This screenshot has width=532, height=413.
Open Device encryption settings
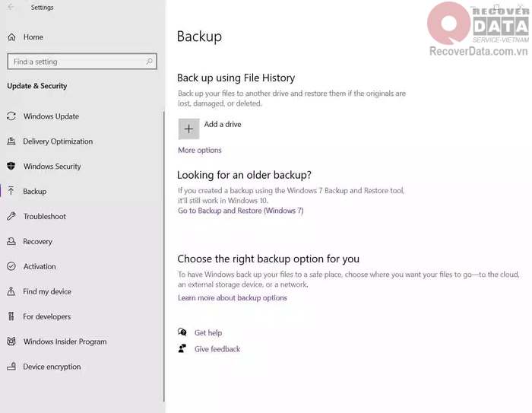coord(52,367)
